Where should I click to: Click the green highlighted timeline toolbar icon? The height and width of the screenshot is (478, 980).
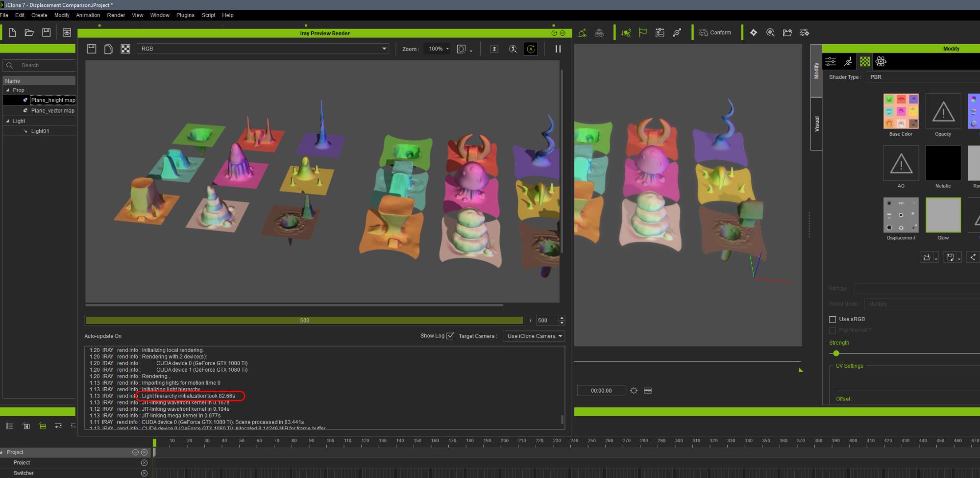42,426
